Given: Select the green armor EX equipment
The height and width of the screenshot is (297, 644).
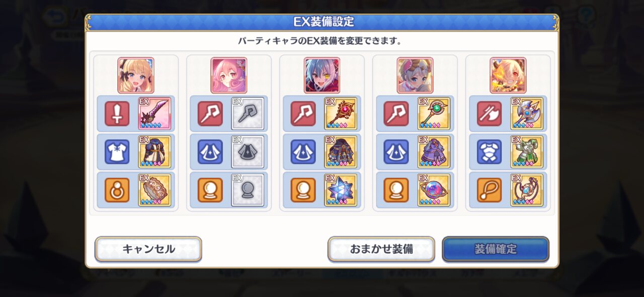Looking at the screenshot, I should pos(527,152).
